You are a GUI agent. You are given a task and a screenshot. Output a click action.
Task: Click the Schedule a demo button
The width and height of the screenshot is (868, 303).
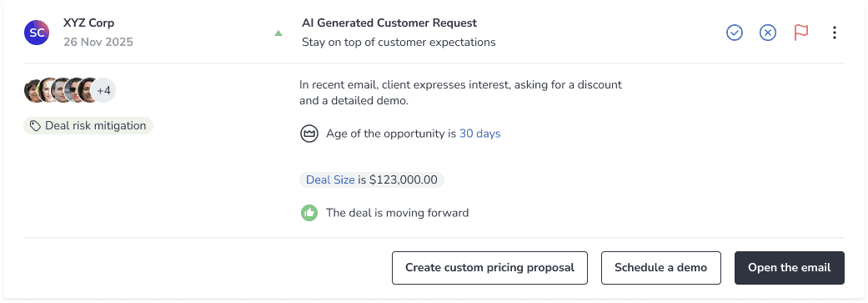click(661, 268)
